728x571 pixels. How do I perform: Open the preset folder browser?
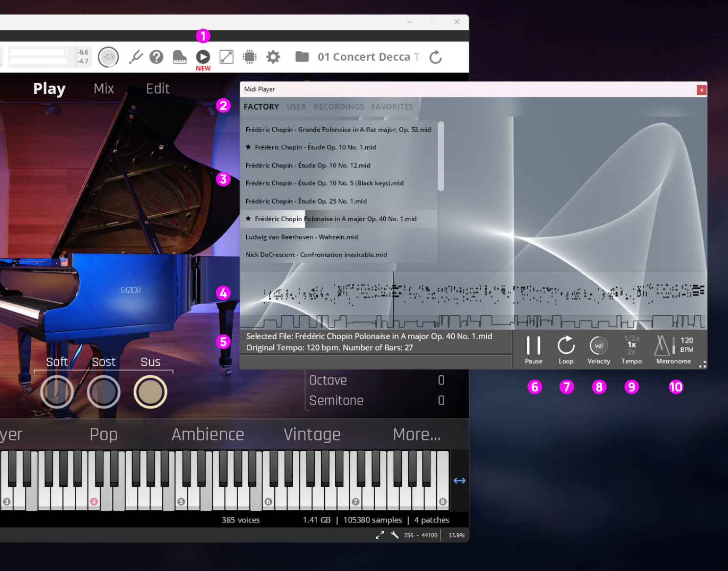pyautogui.click(x=302, y=57)
